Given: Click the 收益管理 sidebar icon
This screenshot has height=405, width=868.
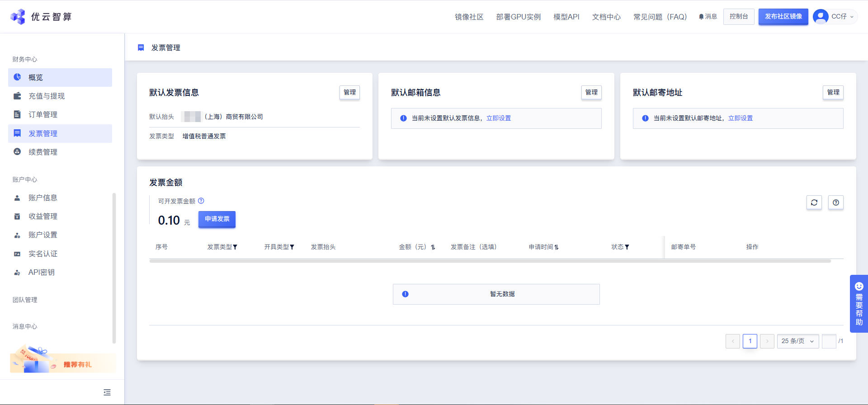Looking at the screenshot, I should tap(17, 217).
